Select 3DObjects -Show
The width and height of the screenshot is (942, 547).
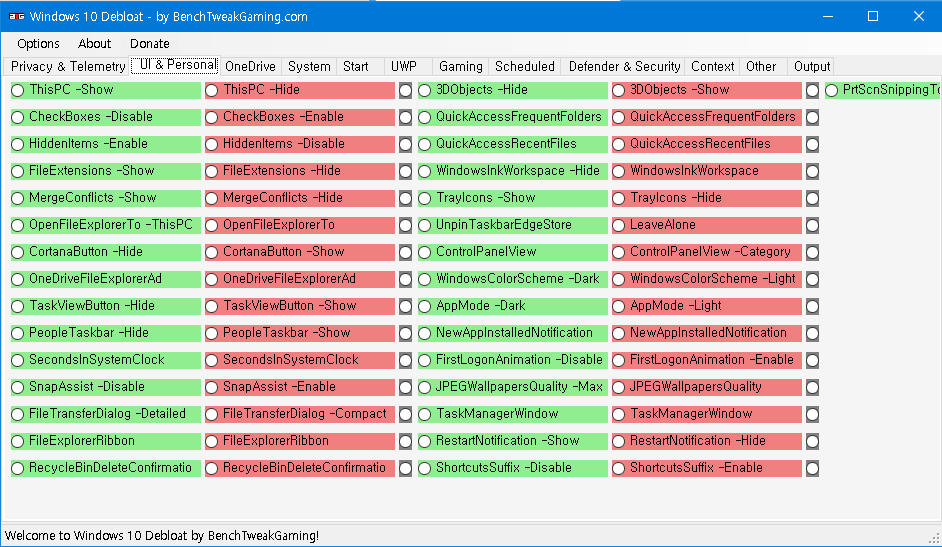point(706,90)
